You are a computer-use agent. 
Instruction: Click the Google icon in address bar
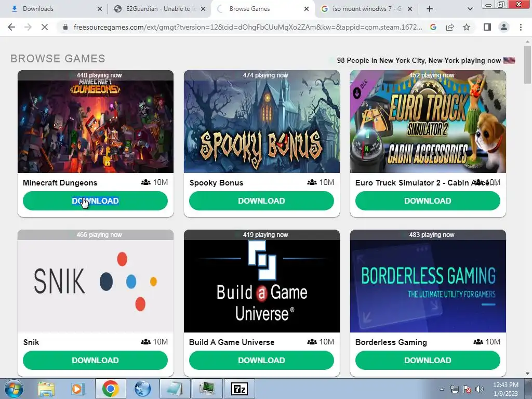coord(433,27)
